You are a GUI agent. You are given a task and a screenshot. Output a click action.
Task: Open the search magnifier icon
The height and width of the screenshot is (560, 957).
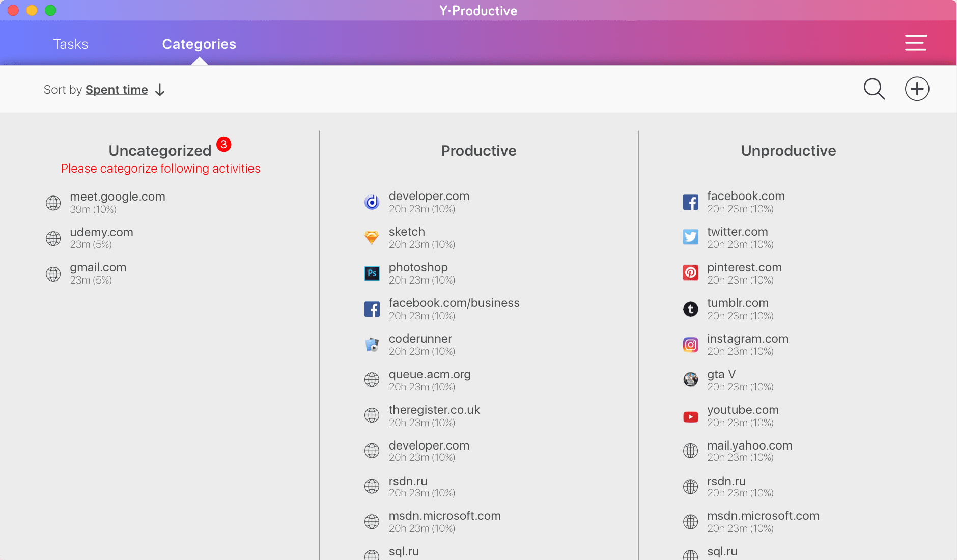point(874,89)
